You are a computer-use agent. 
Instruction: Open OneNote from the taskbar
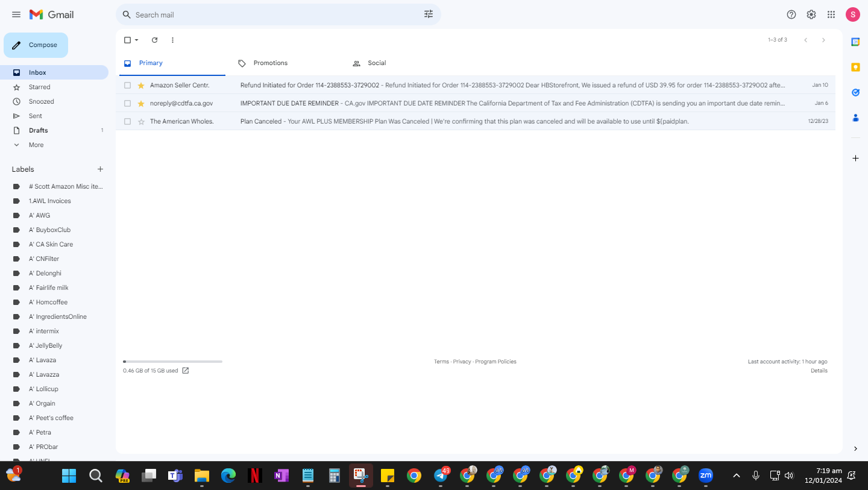pyautogui.click(x=281, y=476)
